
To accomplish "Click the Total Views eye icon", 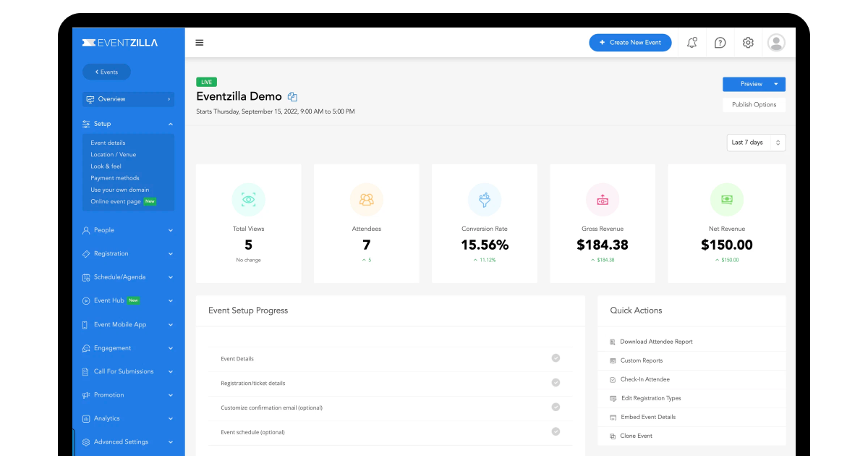I will 249,200.
